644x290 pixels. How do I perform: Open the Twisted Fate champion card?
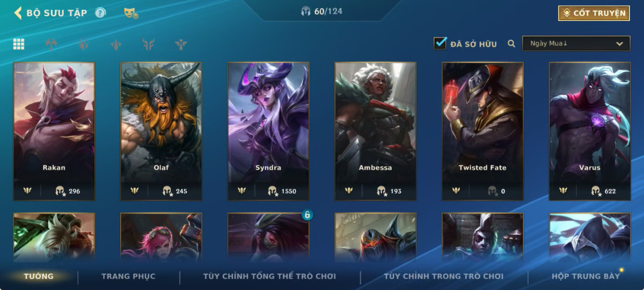(483, 131)
